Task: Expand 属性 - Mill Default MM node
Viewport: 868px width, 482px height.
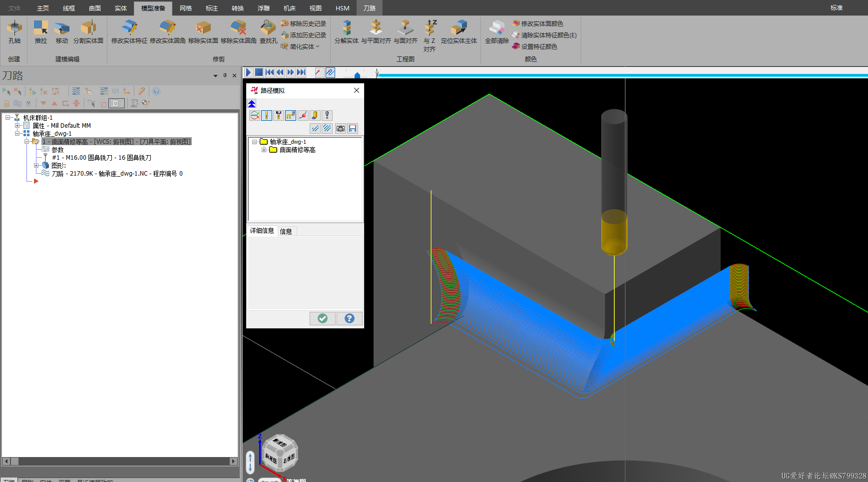Action: (x=17, y=126)
